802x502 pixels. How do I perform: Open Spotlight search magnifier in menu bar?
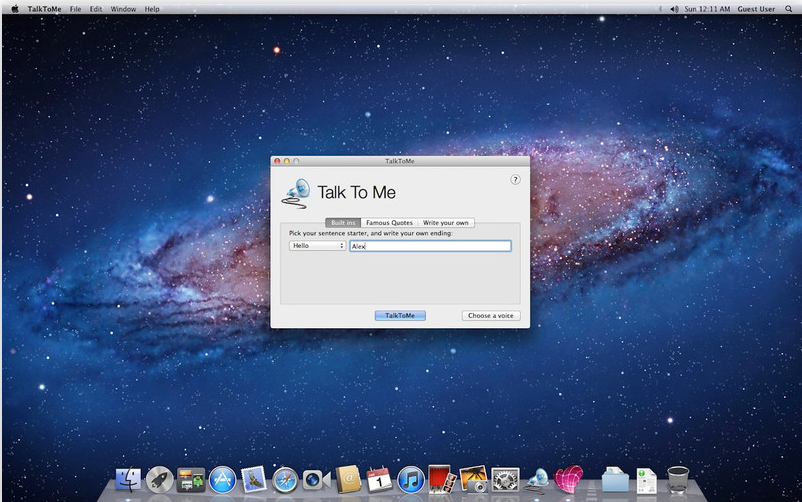tap(788, 9)
